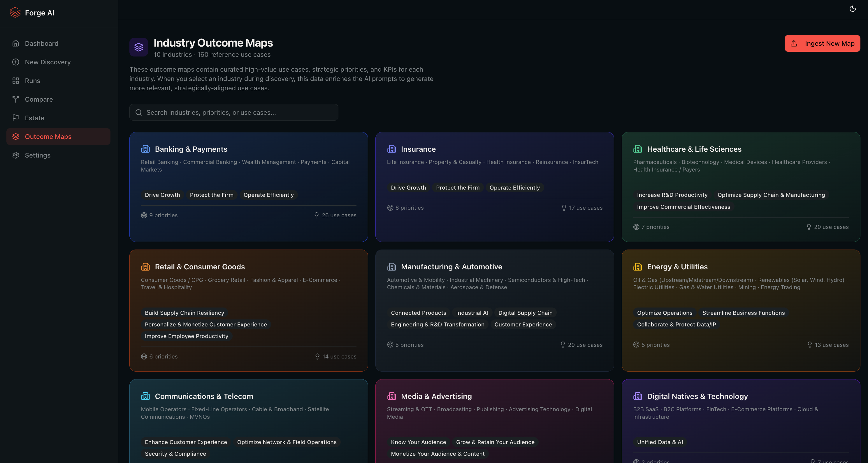The height and width of the screenshot is (463, 868).
Task: Click the Outcome Maps layers icon in sidebar
Action: (x=15, y=137)
